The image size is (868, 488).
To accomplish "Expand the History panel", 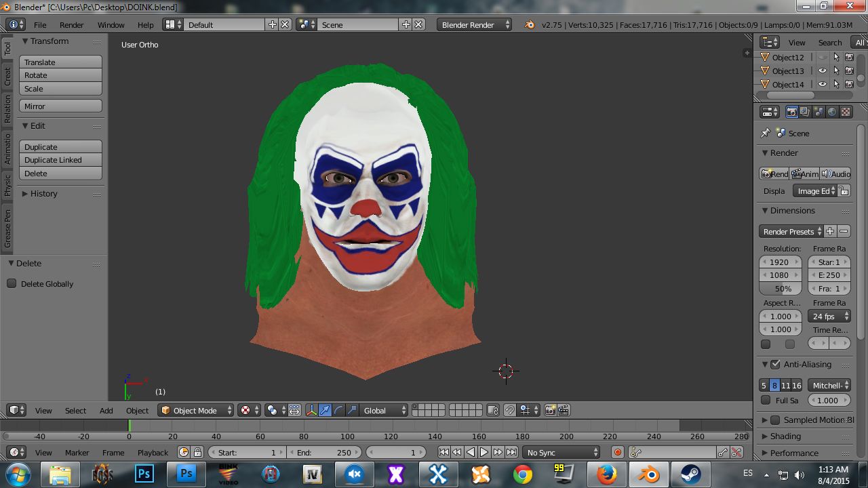I will coord(43,193).
